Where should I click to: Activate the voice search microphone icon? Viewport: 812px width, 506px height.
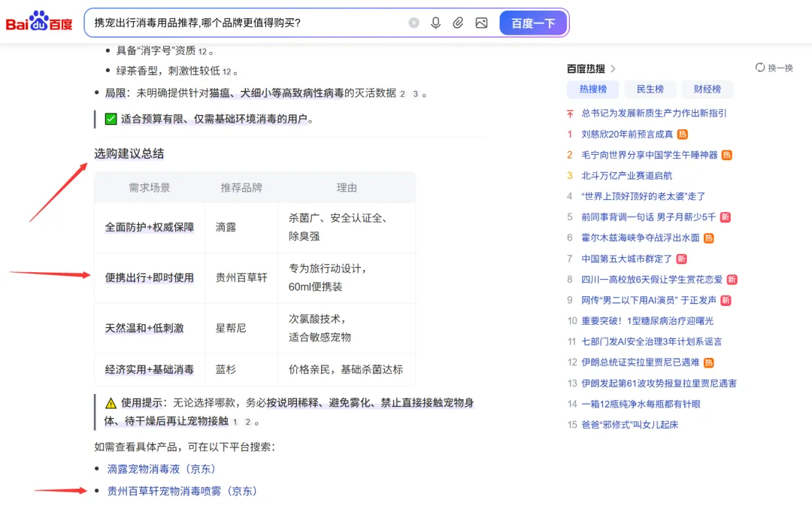coord(435,23)
